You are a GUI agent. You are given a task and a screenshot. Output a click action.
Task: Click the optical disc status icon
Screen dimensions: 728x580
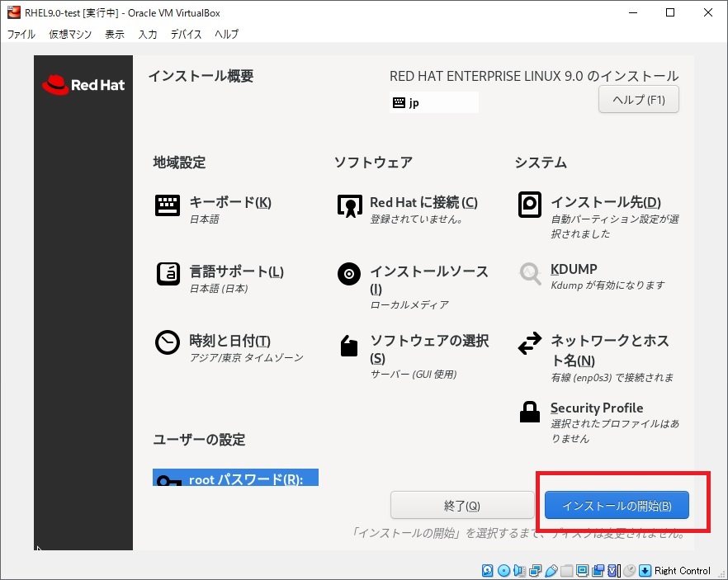[503, 570]
